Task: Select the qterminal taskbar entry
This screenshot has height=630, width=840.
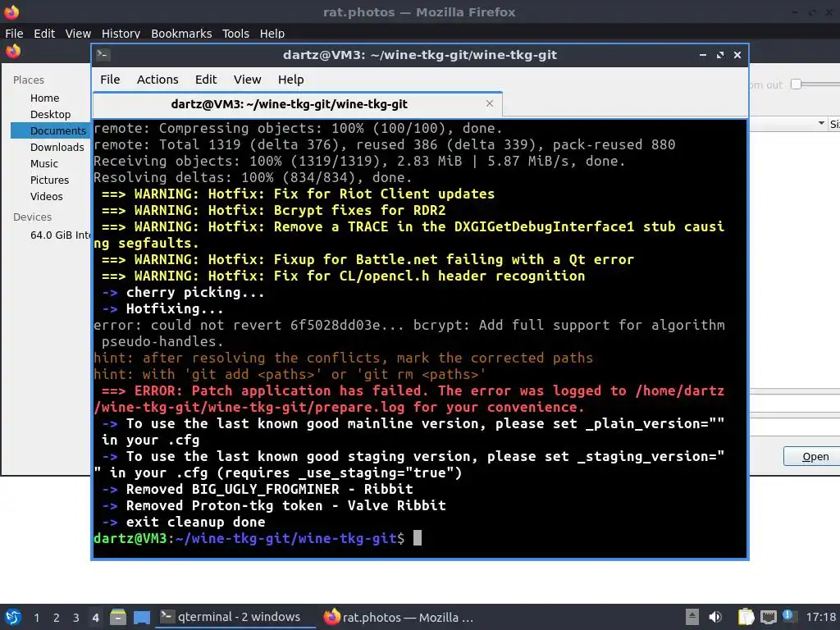Action: click(x=235, y=617)
